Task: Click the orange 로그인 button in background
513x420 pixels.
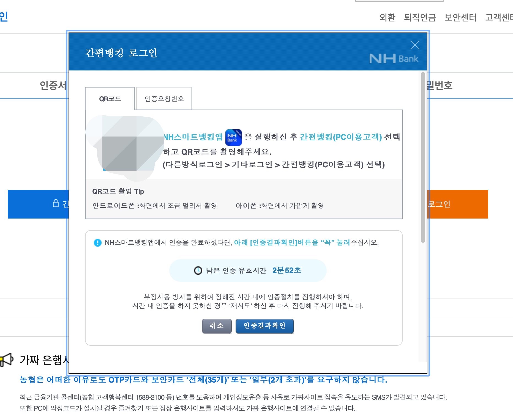Action: coord(457,204)
